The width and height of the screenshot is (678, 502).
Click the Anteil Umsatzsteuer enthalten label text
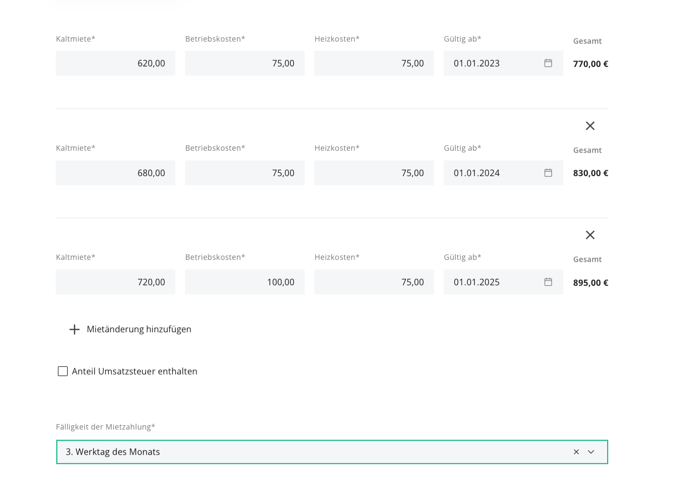point(134,371)
